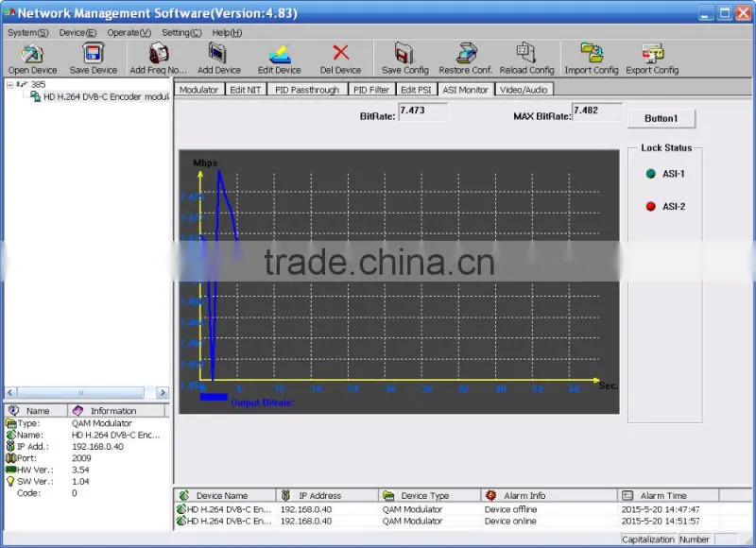Select the ASI Monitor tab

click(x=465, y=90)
